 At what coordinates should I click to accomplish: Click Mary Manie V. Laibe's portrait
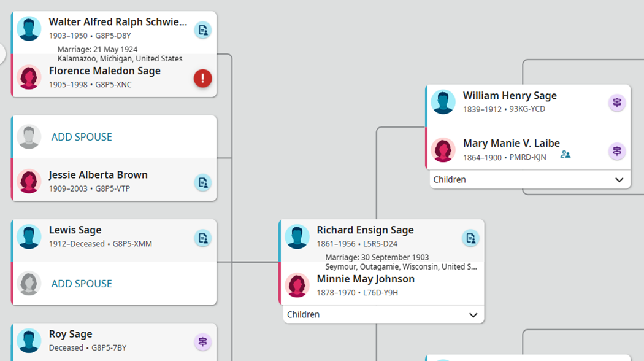(x=443, y=150)
